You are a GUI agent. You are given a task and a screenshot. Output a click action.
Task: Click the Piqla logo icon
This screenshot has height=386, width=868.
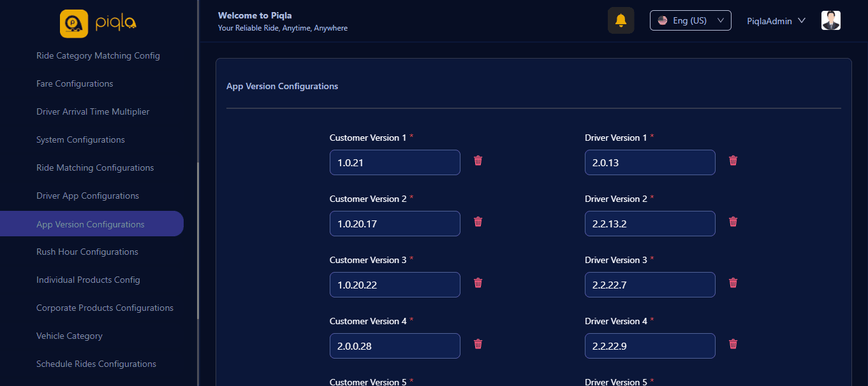pos(73,24)
